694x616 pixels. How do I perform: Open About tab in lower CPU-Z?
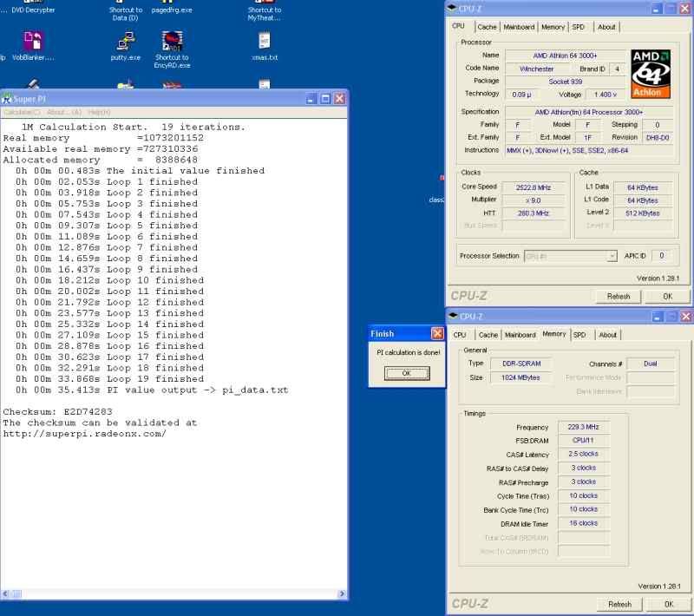point(608,335)
